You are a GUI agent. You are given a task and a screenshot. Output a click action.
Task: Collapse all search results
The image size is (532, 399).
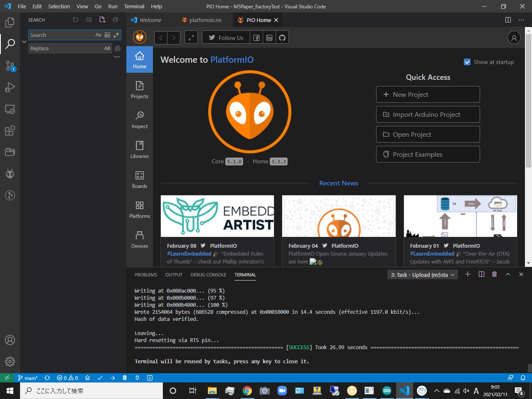coord(116,20)
